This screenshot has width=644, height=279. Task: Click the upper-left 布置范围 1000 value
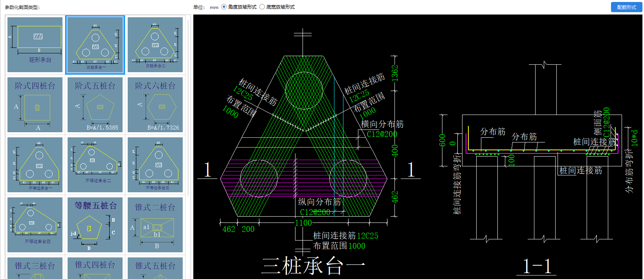point(230,112)
